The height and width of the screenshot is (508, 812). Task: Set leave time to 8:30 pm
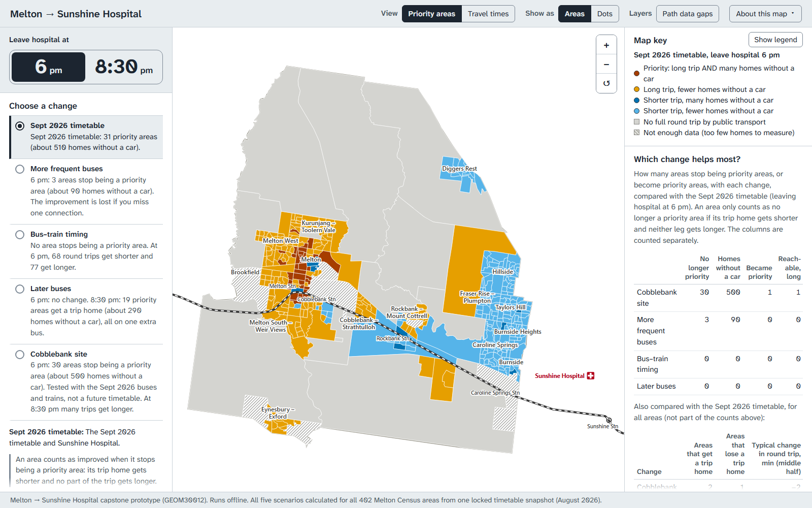click(124, 67)
